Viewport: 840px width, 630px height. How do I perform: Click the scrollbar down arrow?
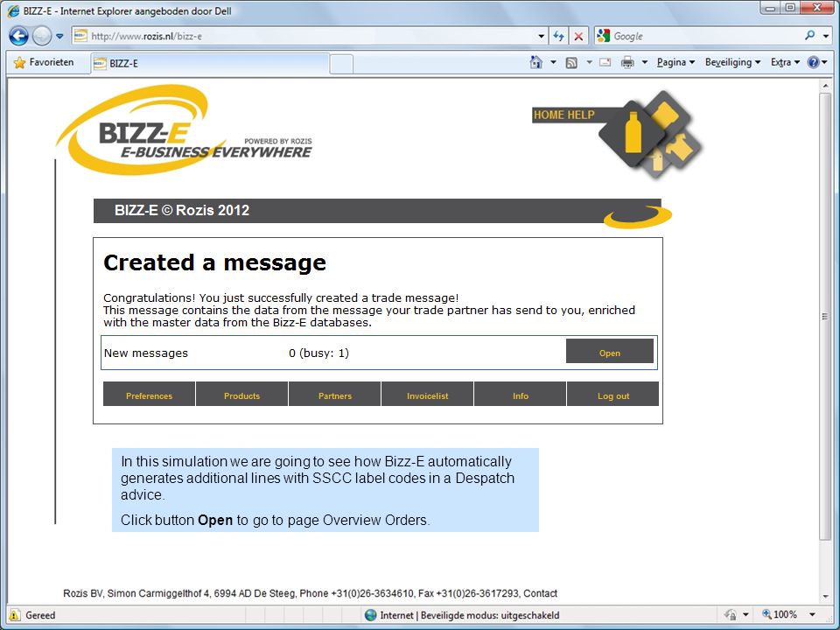[825, 597]
